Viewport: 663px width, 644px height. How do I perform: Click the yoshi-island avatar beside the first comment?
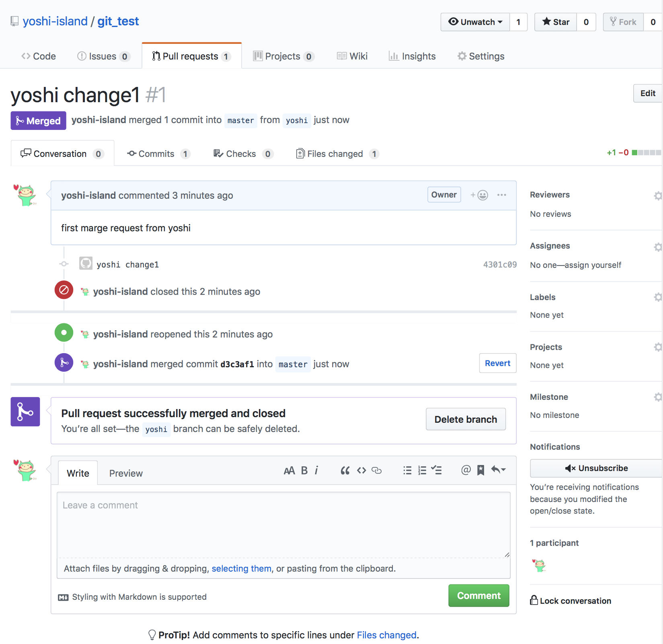point(25,195)
